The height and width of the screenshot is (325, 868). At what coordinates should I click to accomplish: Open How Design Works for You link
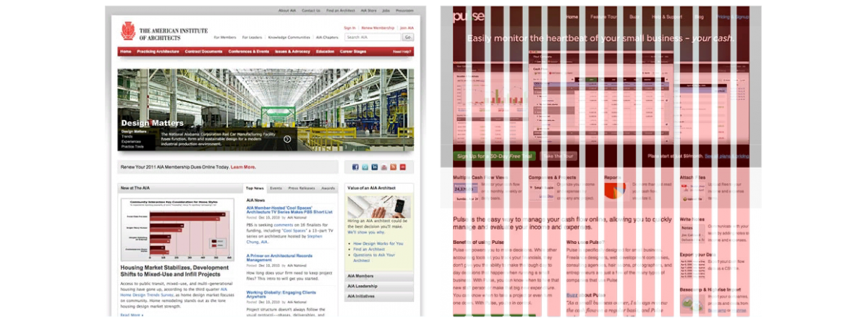tap(378, 244)
